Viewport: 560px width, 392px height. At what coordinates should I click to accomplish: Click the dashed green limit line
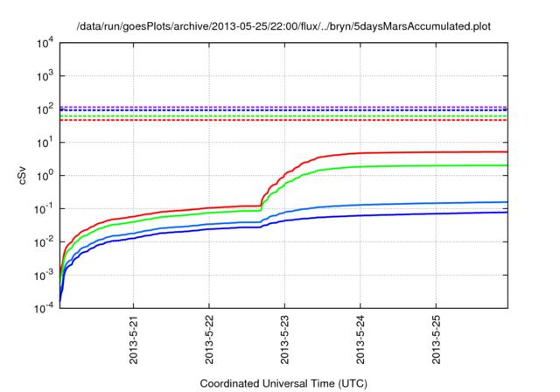[283, 116]
